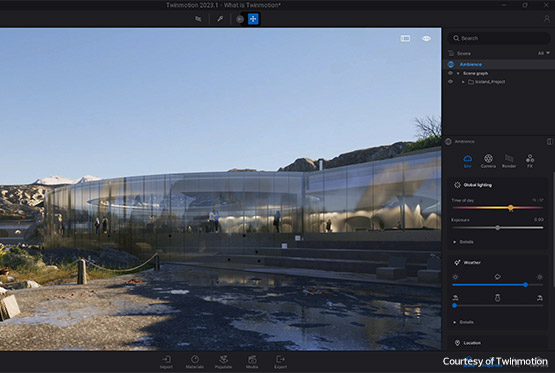Switch to the Camera tab
This screenshot has height=373, width=555.
[x=488, y=161]
